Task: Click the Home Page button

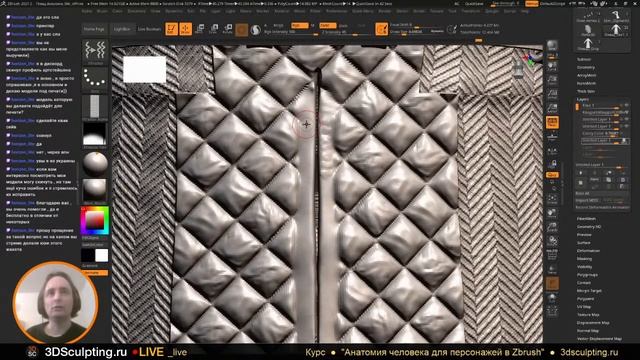Action: (x=94, y=29)
